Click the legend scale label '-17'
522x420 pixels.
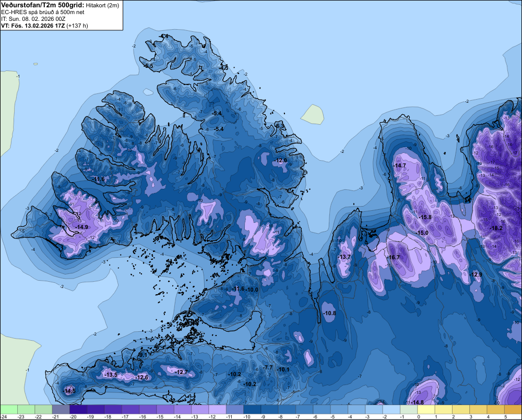click(x=125, y=417)
